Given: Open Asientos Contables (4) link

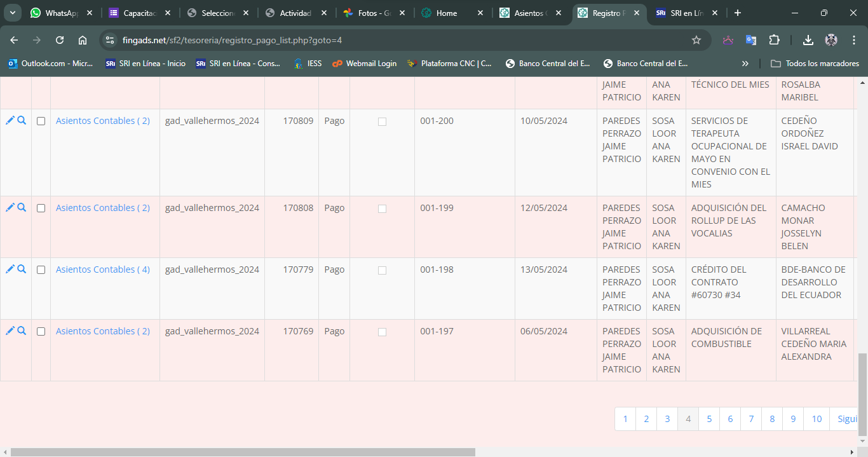Looking at the screenshot, I should coord(103,269).
